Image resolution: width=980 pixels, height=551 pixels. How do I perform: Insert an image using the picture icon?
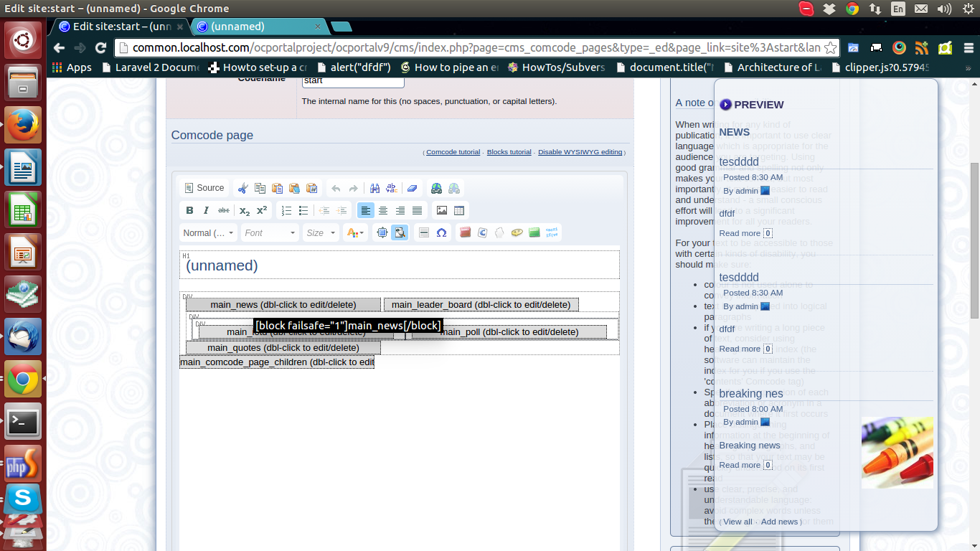pyautogui.click(x=442, y=211)
